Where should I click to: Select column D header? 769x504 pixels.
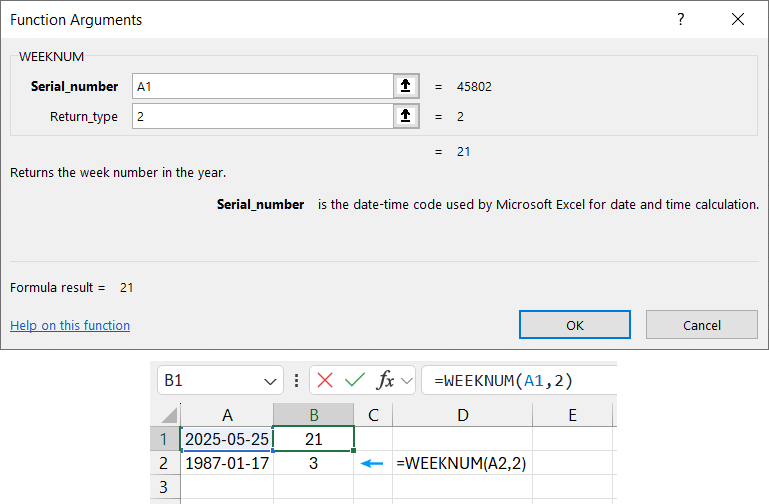click(x=462, y=415)
